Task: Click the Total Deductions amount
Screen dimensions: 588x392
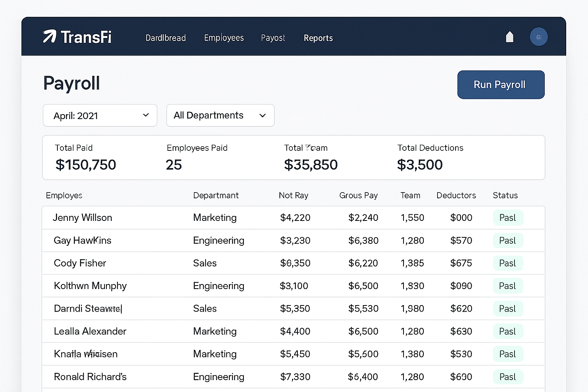Action: coord(420,165)
